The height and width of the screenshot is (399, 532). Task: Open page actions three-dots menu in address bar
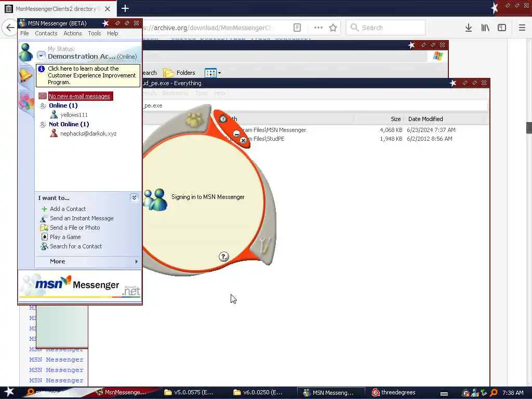[318, 28]
